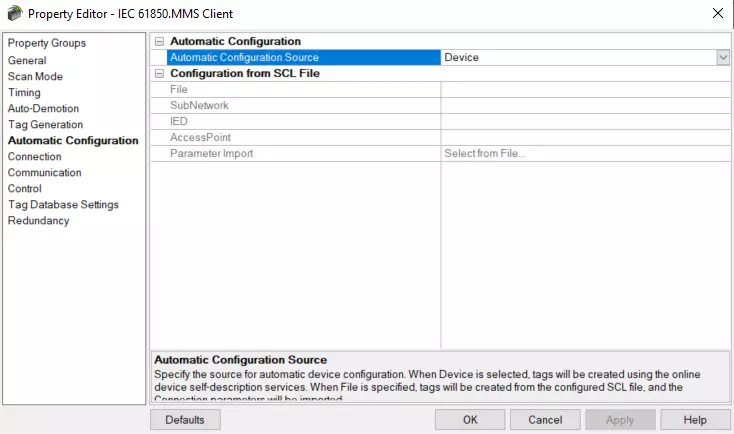Image resolution: width=734 pixels, height=434 pixels.
Task: Click the Select from File... value
Action: tap(485, 154)
